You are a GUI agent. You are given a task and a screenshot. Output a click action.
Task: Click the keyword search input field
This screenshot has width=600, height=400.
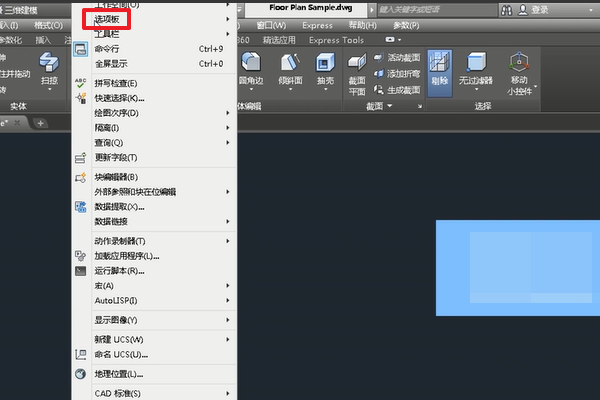point(437,10)
